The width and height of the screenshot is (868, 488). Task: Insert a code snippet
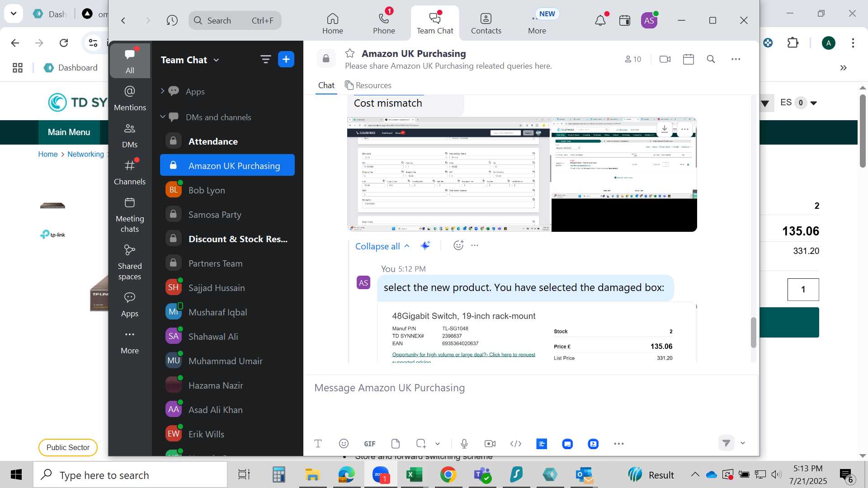coord(516,444)
